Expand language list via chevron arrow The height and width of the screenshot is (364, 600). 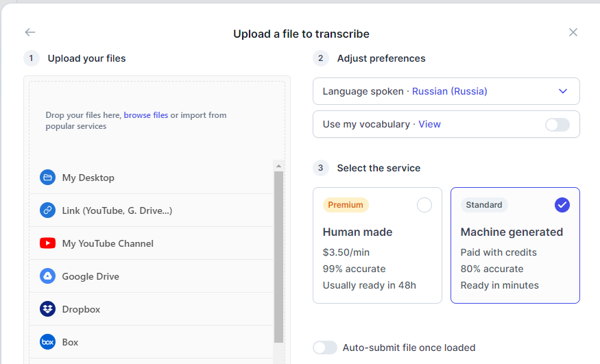tap(563, 91)
